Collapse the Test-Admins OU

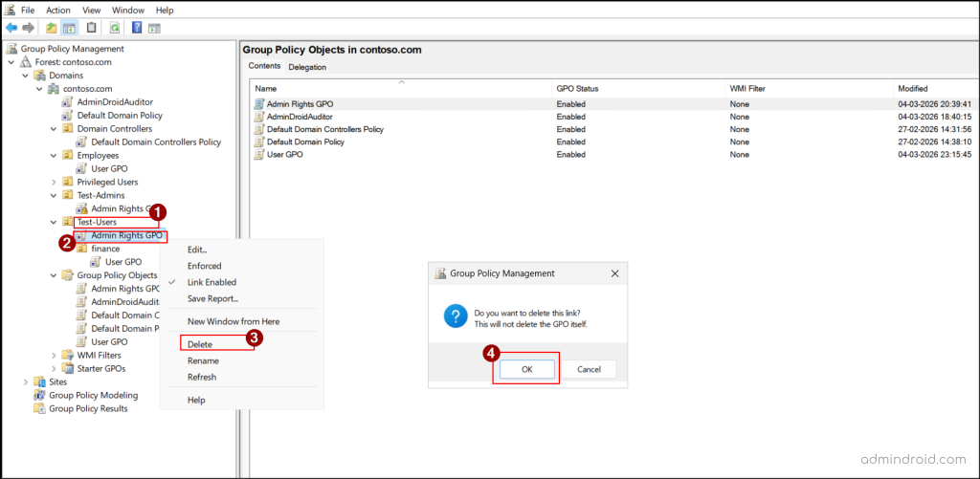(54, 195)
